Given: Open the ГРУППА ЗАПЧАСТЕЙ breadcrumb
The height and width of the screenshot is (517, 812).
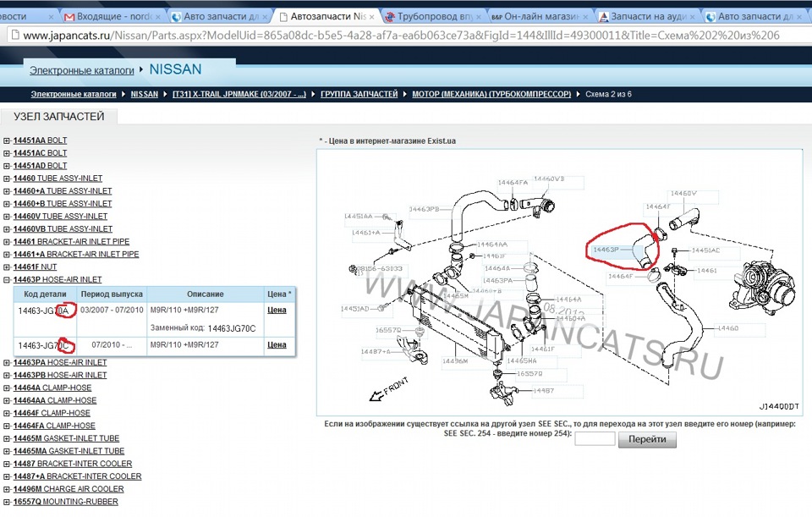Looking at the screenshot, I should tap(359, 94).
